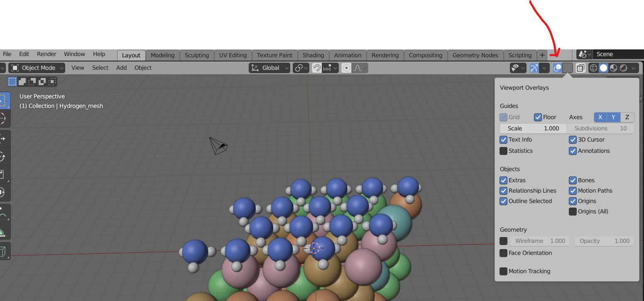Open the viewport Add menu
The image size is (644, 301).
coord(122,68)
